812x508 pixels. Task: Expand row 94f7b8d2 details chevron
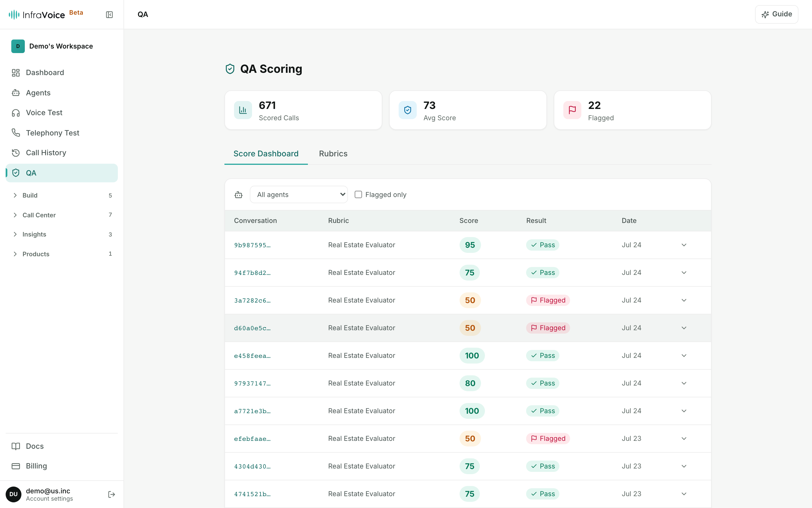click(684, 272)
